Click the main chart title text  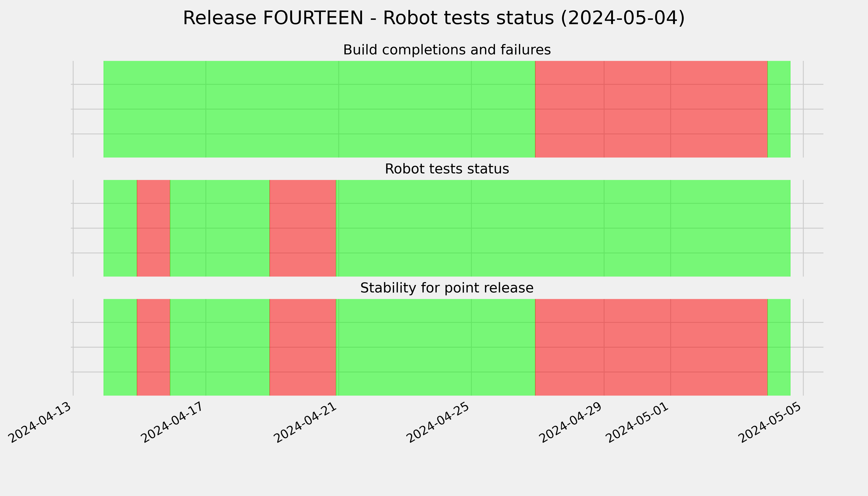(x=434, y=18)
